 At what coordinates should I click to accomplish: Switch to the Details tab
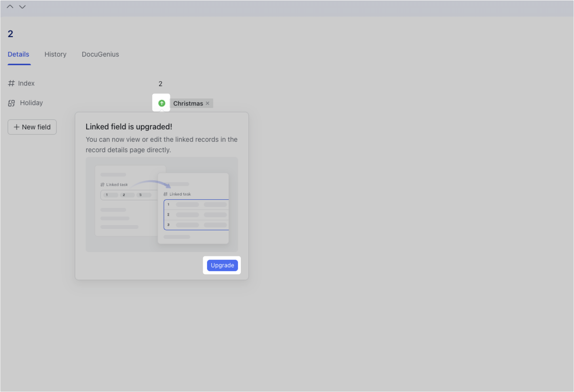click(x=19, y=54)
